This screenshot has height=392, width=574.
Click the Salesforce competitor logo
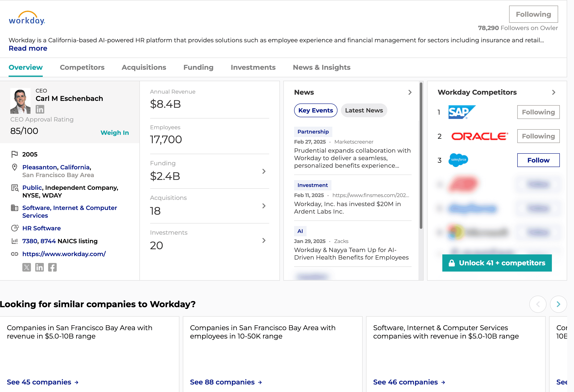point(458,160)
